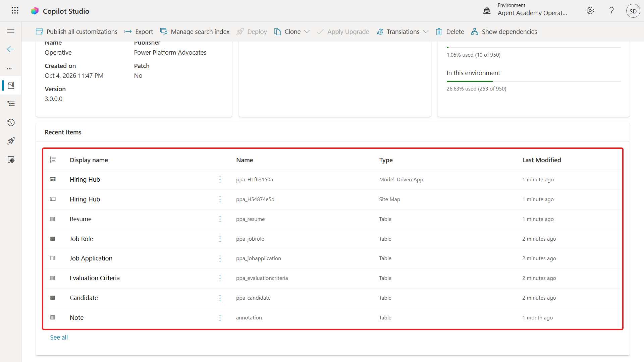Click the Type column header
Image resolution: width=644 pixels, height=362 pixels.
pos(386,160)
